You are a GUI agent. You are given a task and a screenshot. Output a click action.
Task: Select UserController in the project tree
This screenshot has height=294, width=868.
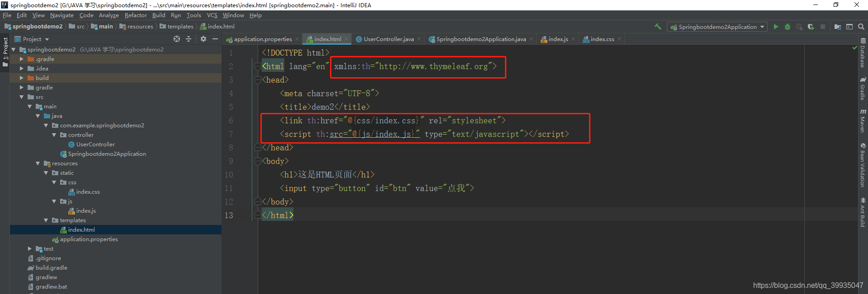(x=95, y=144)
